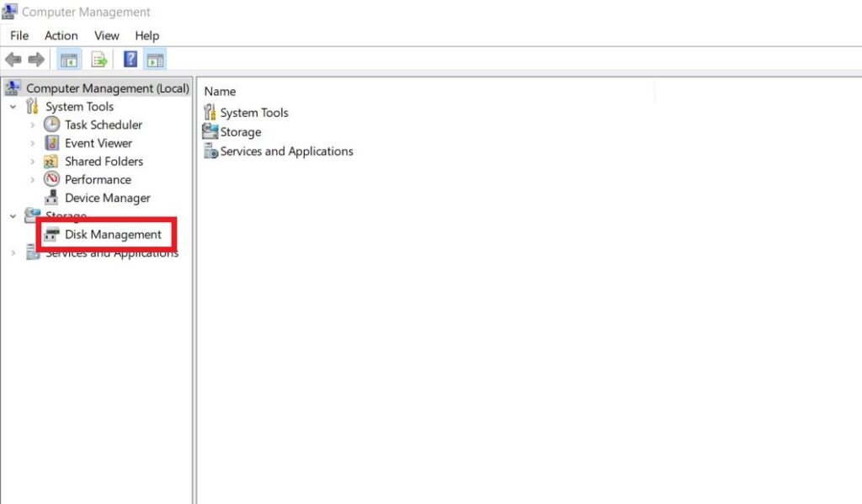Select Device Manager label in tree

tap(108, 198)
